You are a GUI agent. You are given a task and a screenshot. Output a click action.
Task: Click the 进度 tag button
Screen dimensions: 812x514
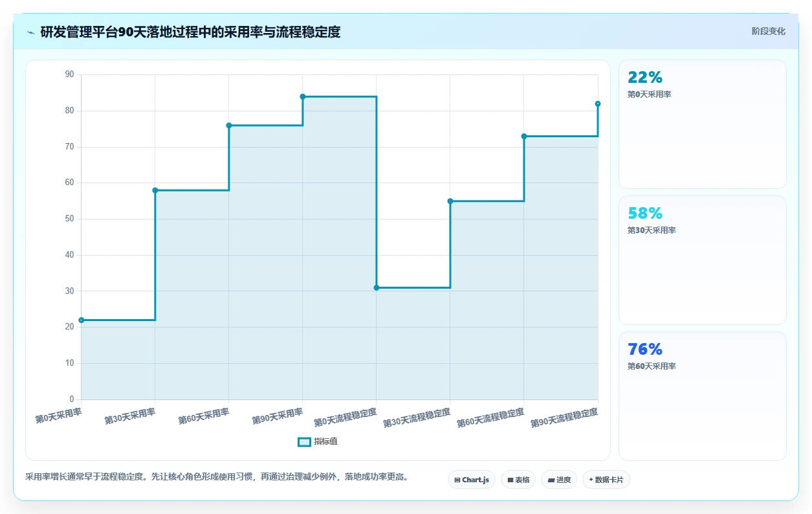(559, 480)
